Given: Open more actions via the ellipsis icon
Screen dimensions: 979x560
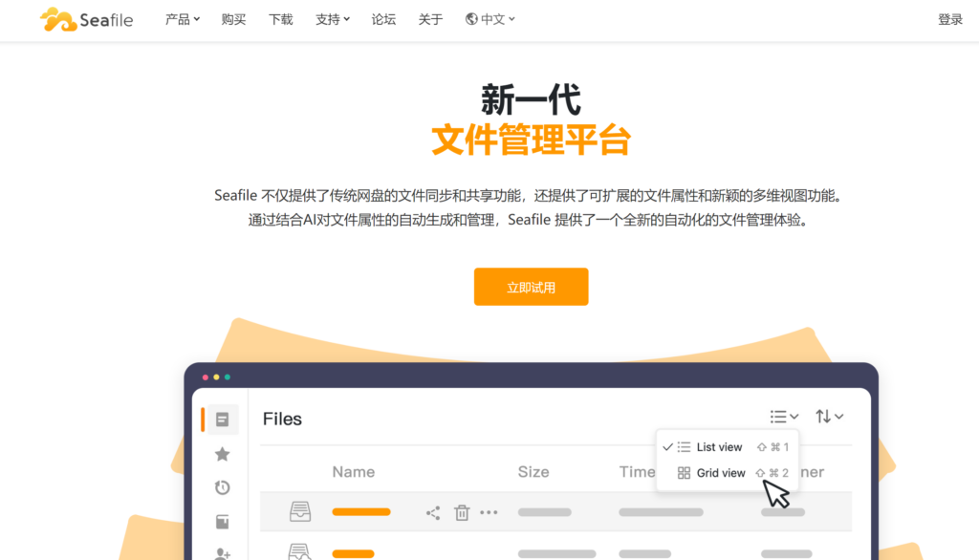Looking at the screenshot, I should pyautogui.click(x=489, y=512).
